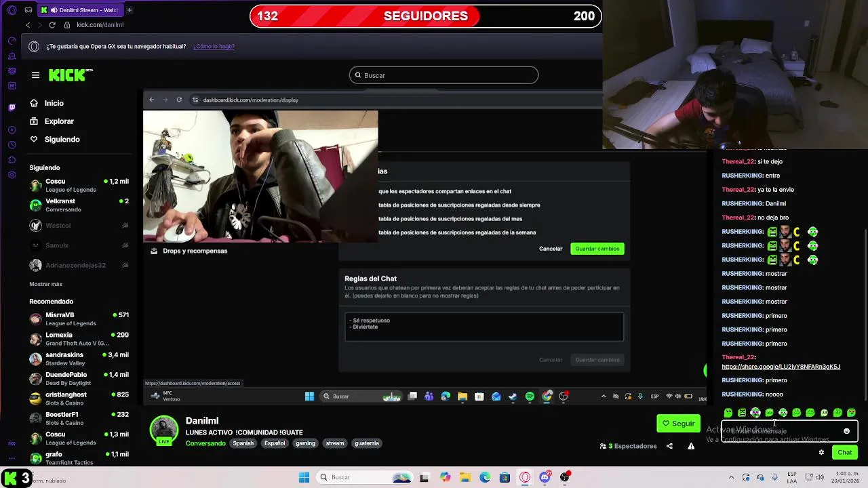Open emoji picker in chat input
Viewport: 868px width, 488px height.
pos(846,431)
